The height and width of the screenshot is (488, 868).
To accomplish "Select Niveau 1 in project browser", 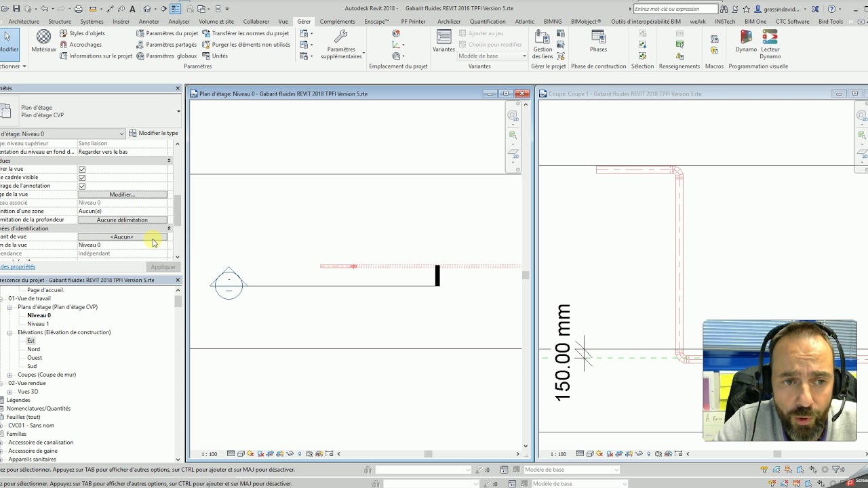I will pos(38,324).
